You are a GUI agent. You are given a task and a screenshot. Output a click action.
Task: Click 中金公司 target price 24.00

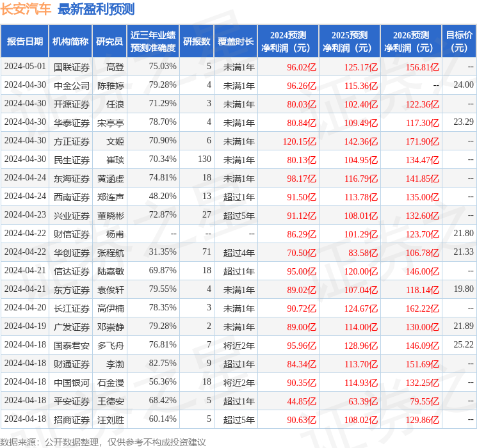(464, 85)
